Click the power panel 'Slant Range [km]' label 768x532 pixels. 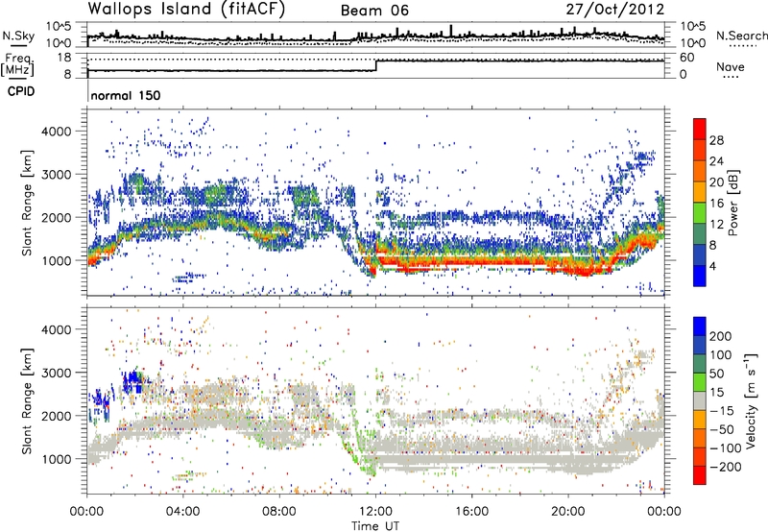(x=27, y=204)
